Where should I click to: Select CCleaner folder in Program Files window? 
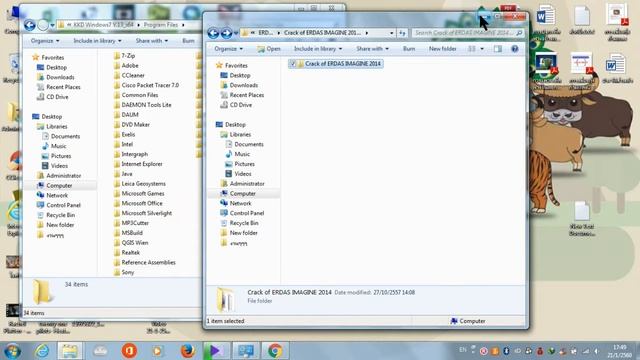pyautogui.click(x=129, y=76)
